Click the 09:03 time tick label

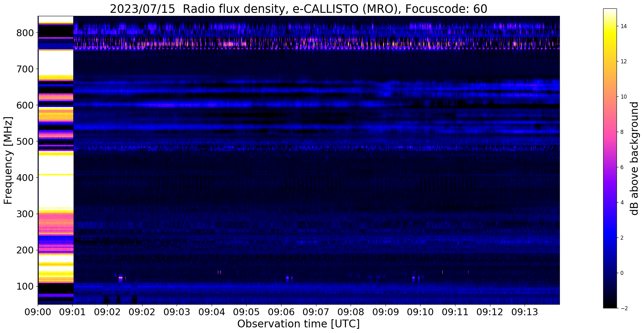click(177, 312)
